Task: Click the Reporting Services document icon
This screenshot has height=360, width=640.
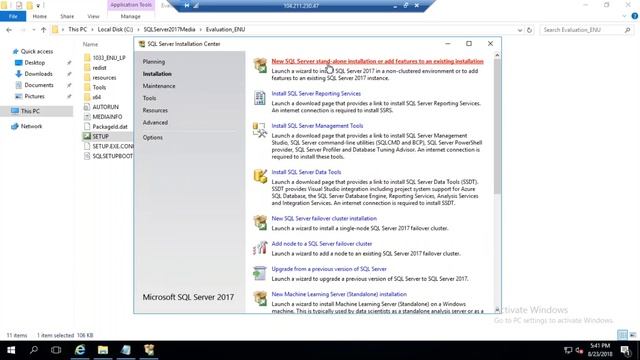Action: [260, 98]
